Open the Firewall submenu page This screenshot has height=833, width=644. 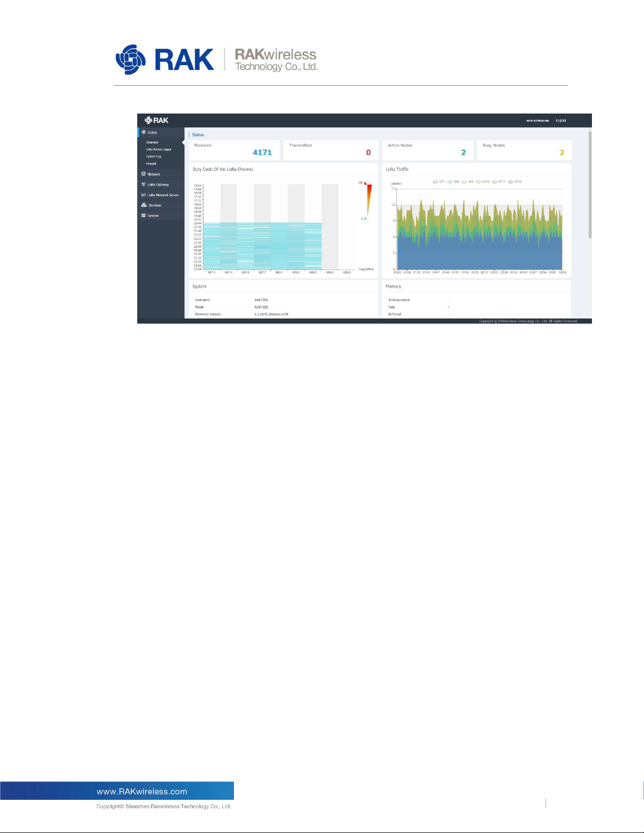[x=151, y=163]
